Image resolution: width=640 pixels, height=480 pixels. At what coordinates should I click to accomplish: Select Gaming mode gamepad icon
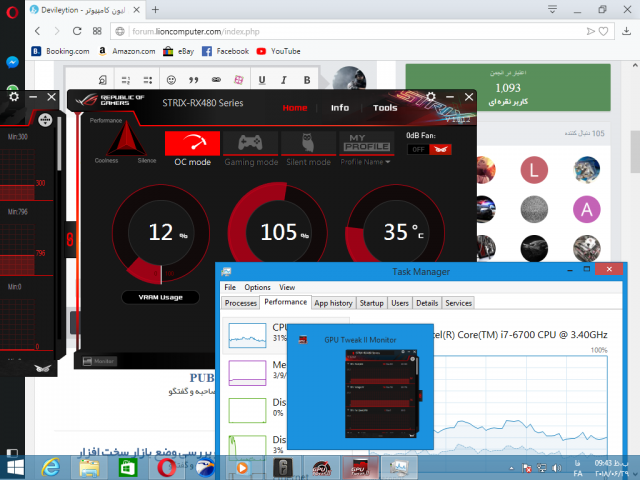point(251,144)
